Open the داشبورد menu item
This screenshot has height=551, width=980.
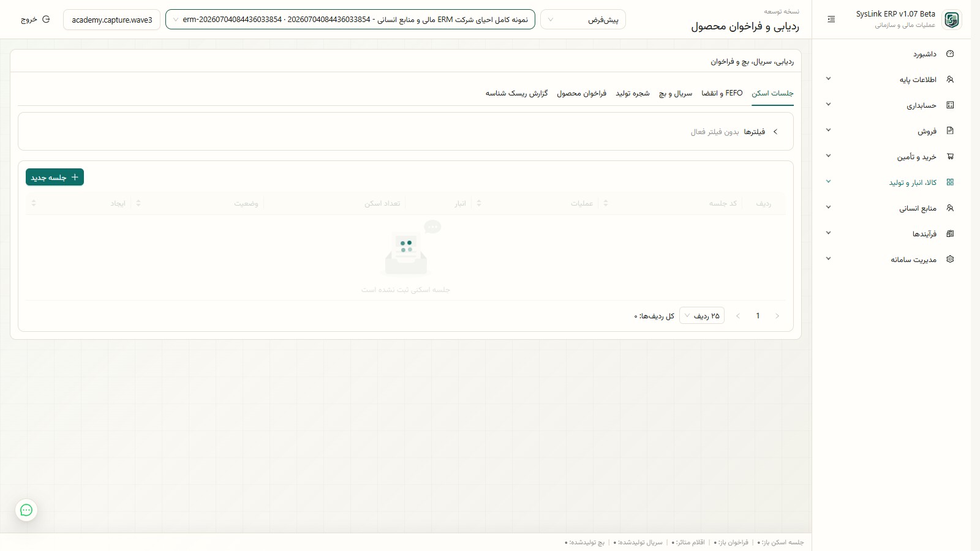coord(925,54)
